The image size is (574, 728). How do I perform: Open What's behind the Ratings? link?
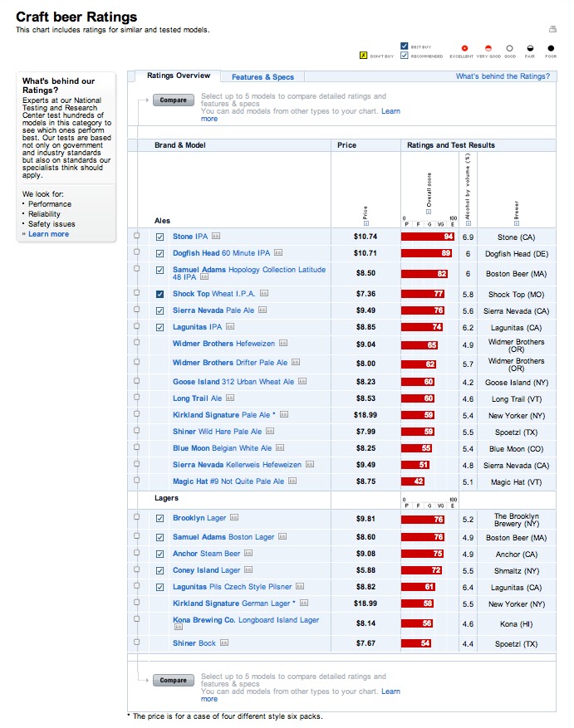(503, 76)
